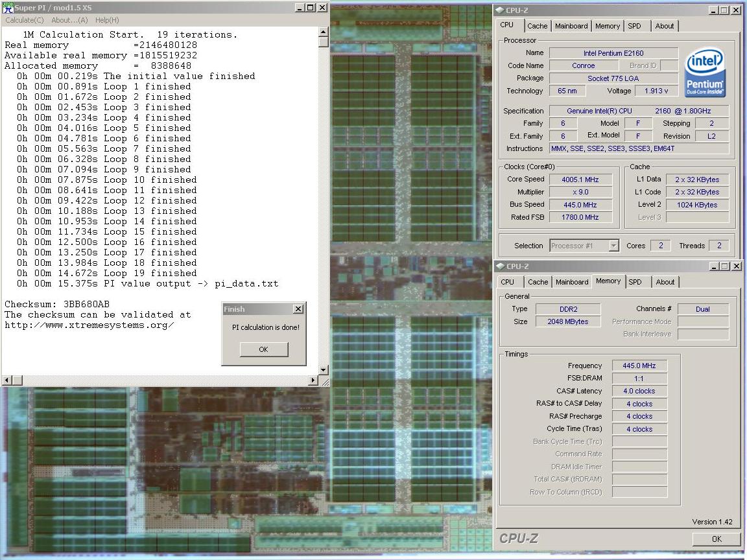
Task: Select CPU tab in top CPU-Z window
Action: click(507, 25)
